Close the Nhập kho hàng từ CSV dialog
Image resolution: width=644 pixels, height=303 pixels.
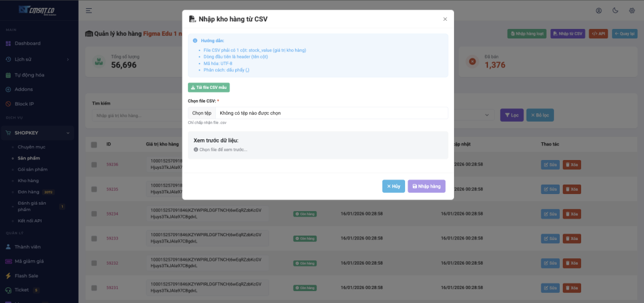pos(445,19)
